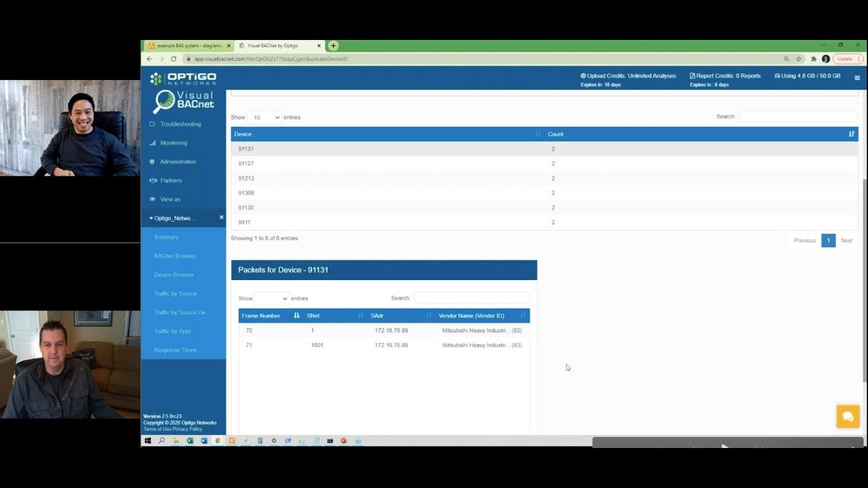868x488 pixels.
Task: Open packets table Show entries dropdown
Action: [271, 298]
